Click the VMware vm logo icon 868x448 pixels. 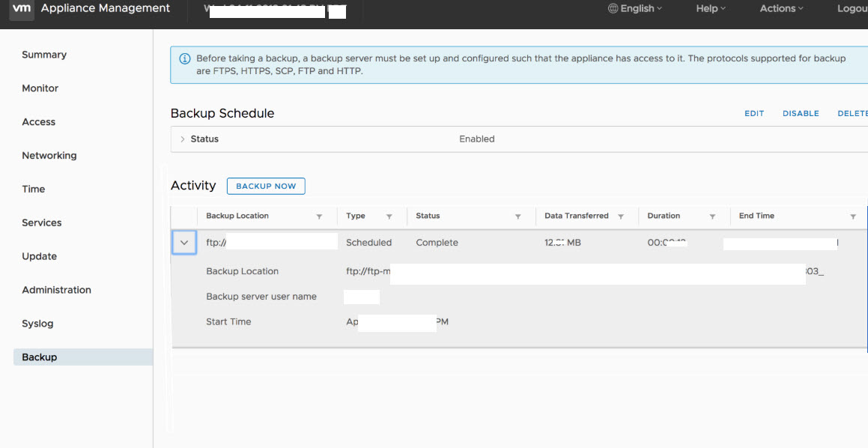tap(22, 9)
